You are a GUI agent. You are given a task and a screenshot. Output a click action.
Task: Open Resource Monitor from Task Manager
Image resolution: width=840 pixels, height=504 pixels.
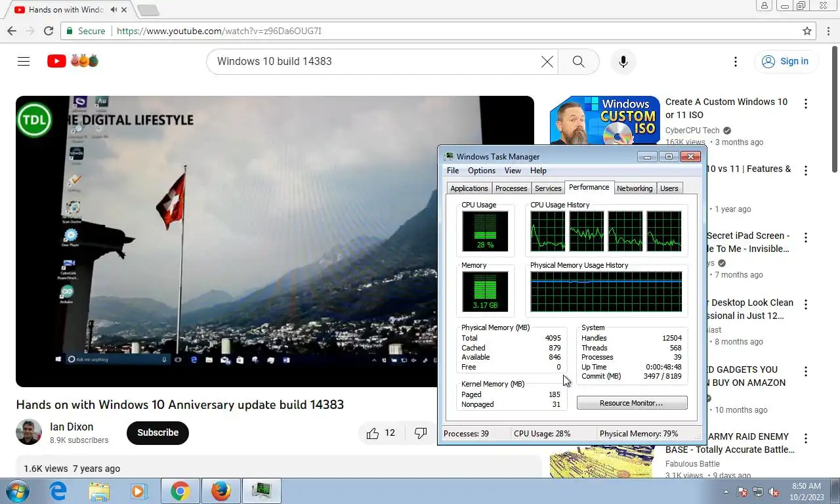point(632,403)
